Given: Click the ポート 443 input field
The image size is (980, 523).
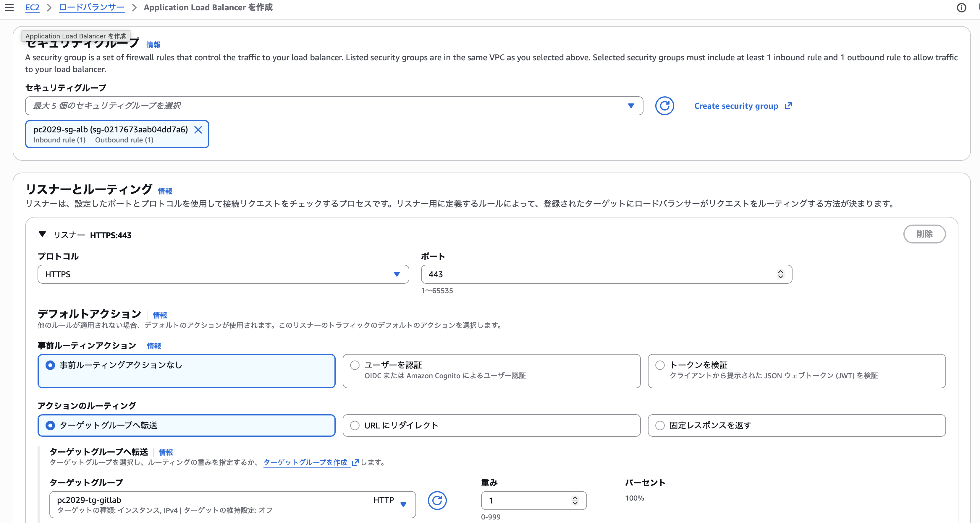Looking at the screenshot, I should click(607, 274).
